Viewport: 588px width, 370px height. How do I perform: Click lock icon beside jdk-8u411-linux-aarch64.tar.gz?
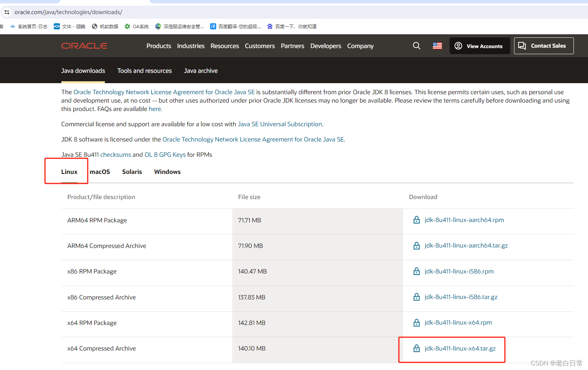click(x=417, y=246)
